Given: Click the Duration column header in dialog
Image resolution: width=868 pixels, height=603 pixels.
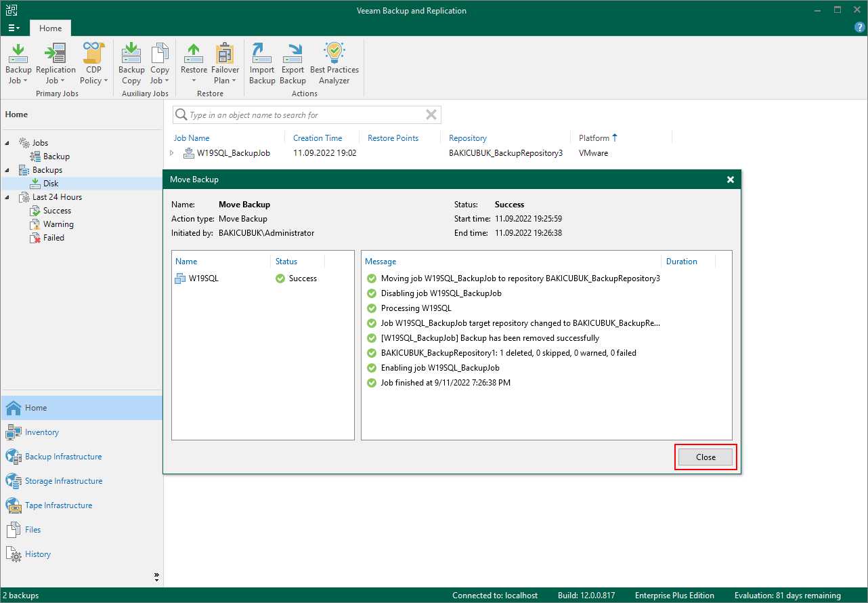Looking at the screenshot, I should 681,262.
